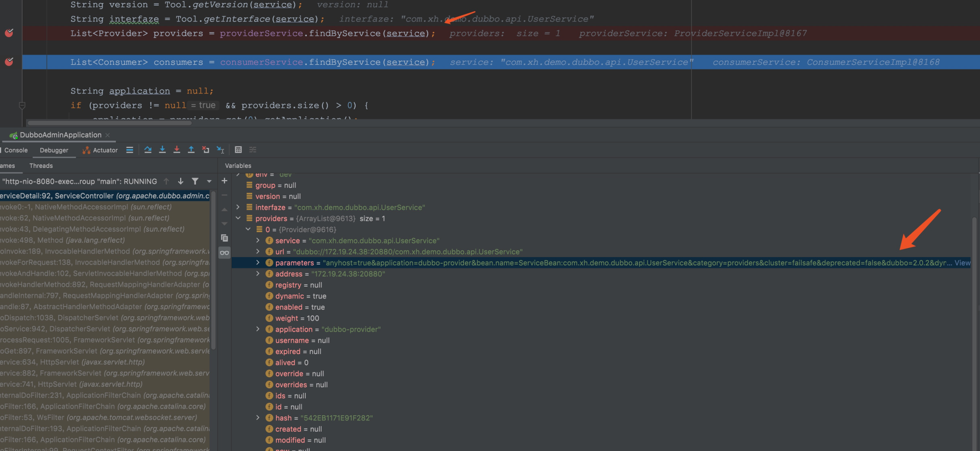This screenshot has height=451, width=980.
Task: Expand the parameters field node
Action: (x=258, y=263)
